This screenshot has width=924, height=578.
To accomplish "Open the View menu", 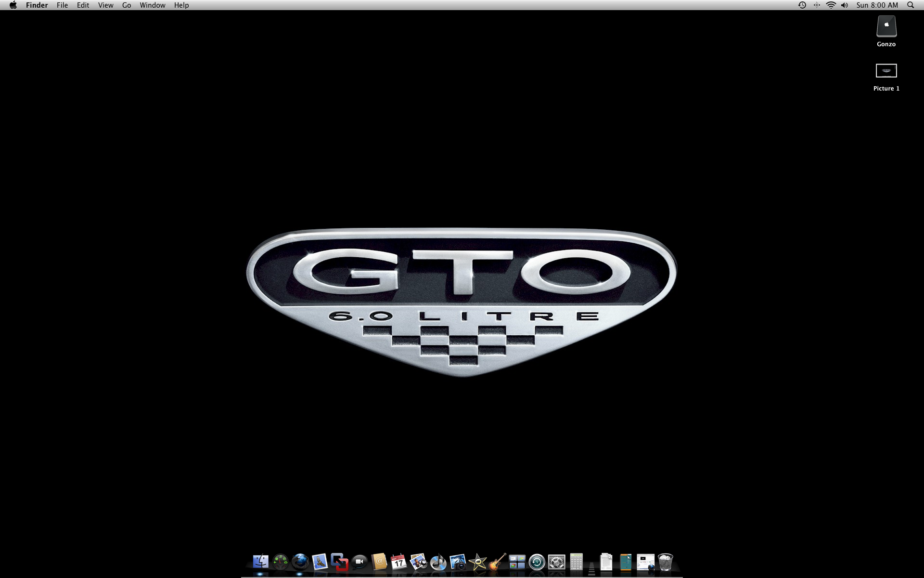I will pyautogui.click(x=105, y=5).
